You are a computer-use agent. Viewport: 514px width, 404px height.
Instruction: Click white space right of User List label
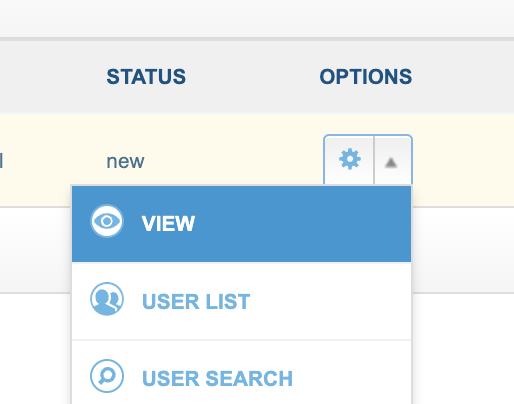point(330,301)
